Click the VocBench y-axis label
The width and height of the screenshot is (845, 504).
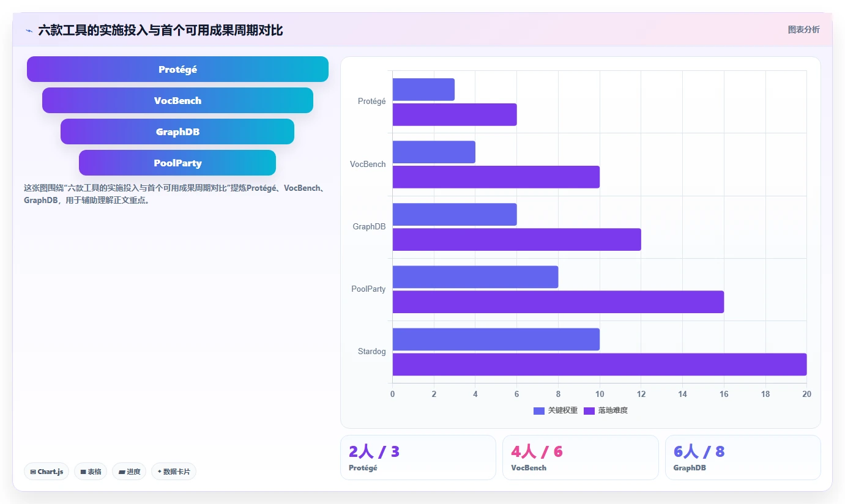pyautogui.click(x=368, y=164)
